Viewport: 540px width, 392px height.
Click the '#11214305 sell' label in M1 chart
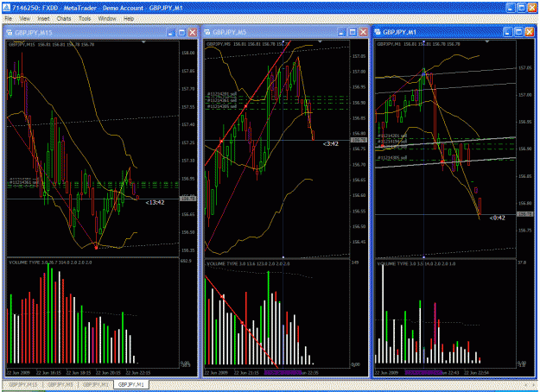(x=392, y=158)
